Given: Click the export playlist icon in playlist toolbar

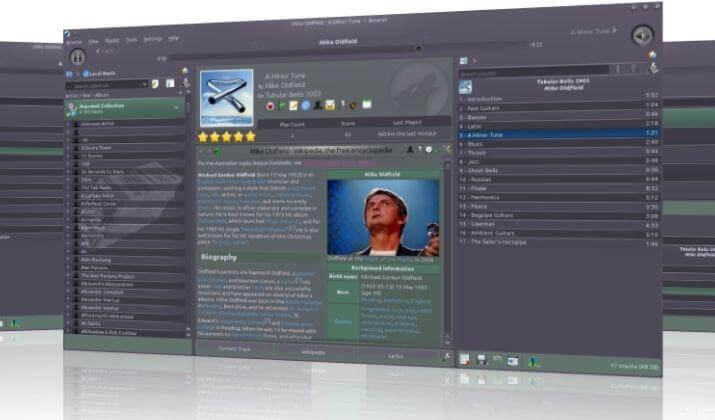Looking at the screenshot, I should tap(513, 361).
